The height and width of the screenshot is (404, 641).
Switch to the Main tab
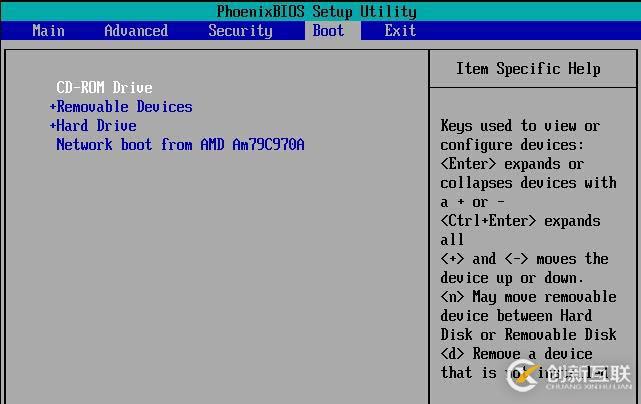(x=48, y=30)
